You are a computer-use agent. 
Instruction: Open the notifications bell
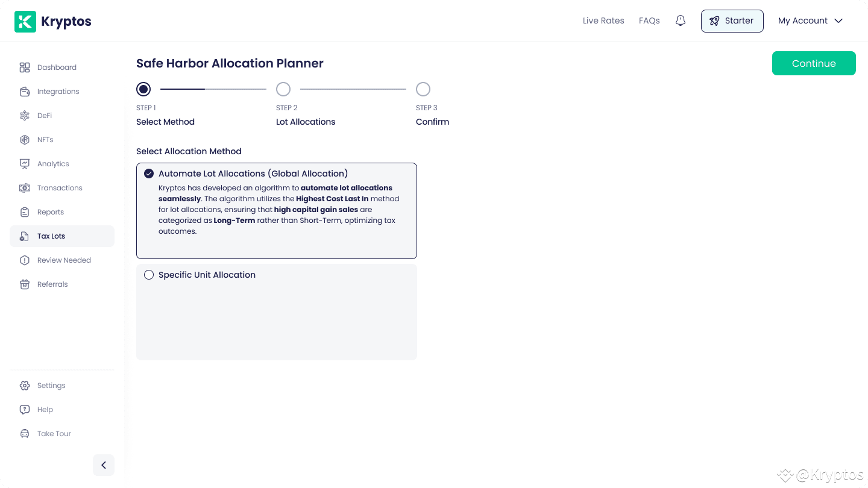tap(681, 20)
